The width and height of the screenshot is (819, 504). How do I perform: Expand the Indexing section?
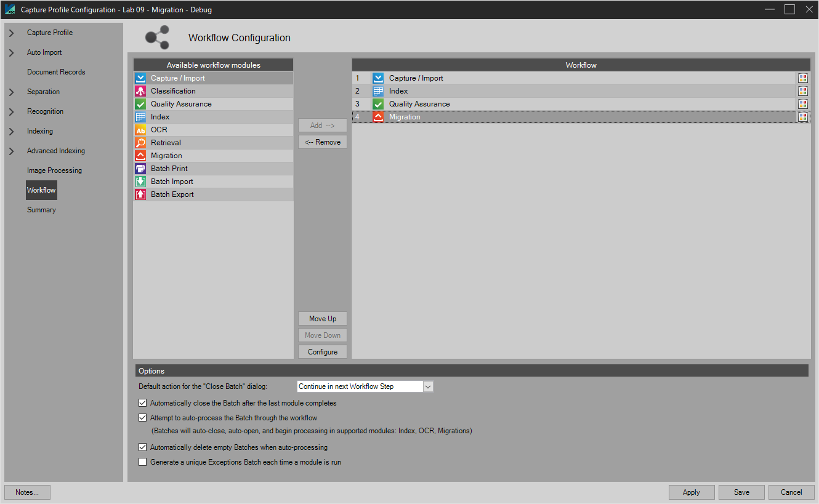[x=11, y=131]
